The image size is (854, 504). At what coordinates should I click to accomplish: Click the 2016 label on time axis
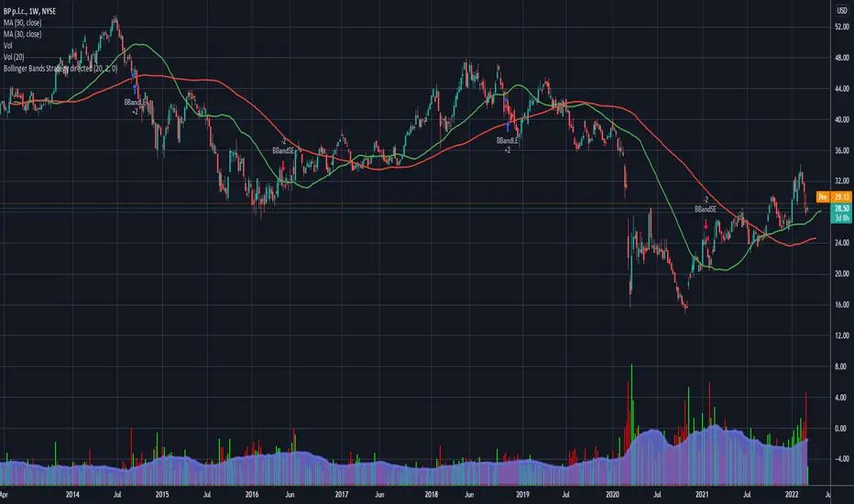252,495
